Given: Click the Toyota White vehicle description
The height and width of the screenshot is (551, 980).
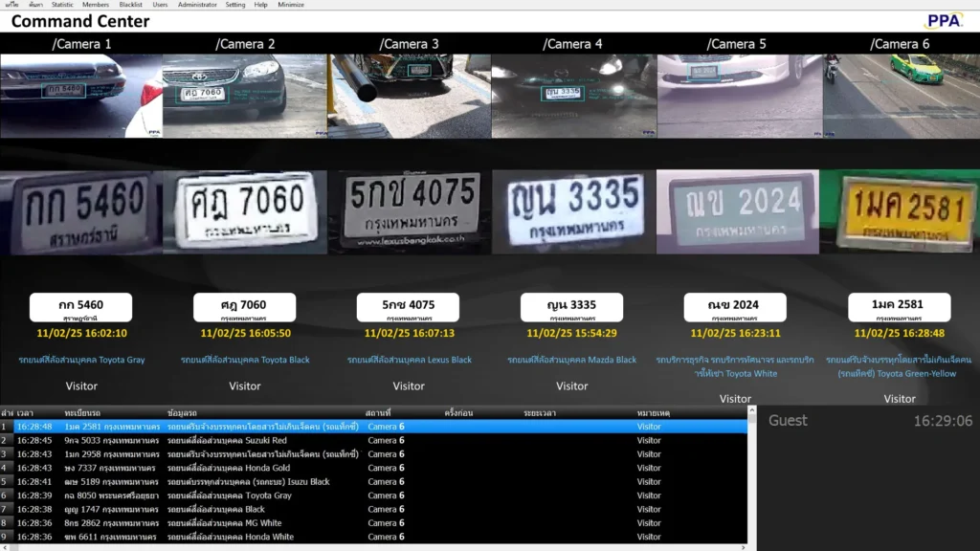Looking at the screenshot, I should [735, 373].
